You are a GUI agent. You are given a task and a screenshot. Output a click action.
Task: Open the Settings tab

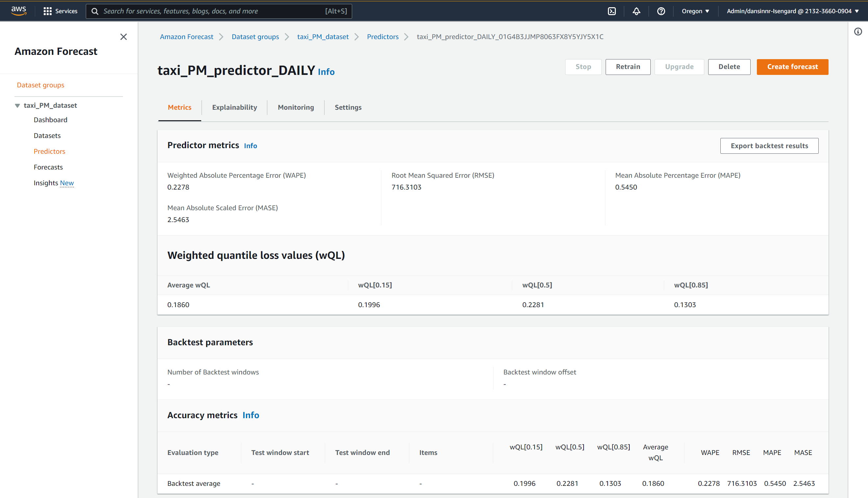tap(348, 107)
